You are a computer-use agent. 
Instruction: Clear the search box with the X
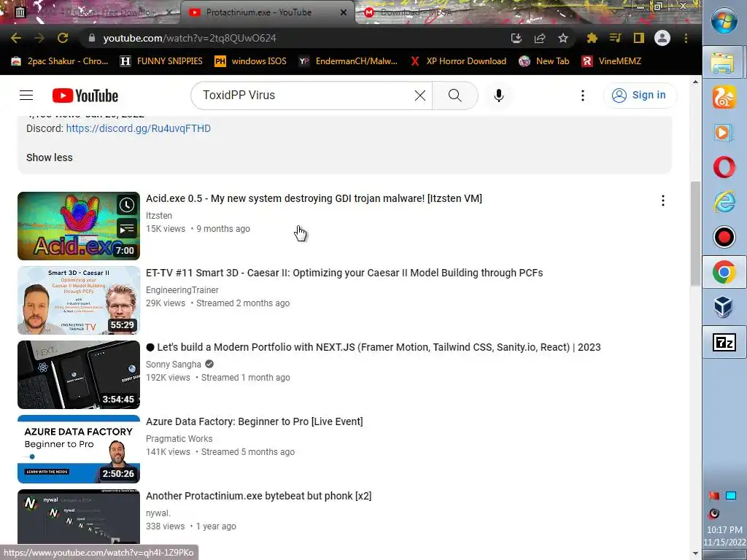click(419, 96)
